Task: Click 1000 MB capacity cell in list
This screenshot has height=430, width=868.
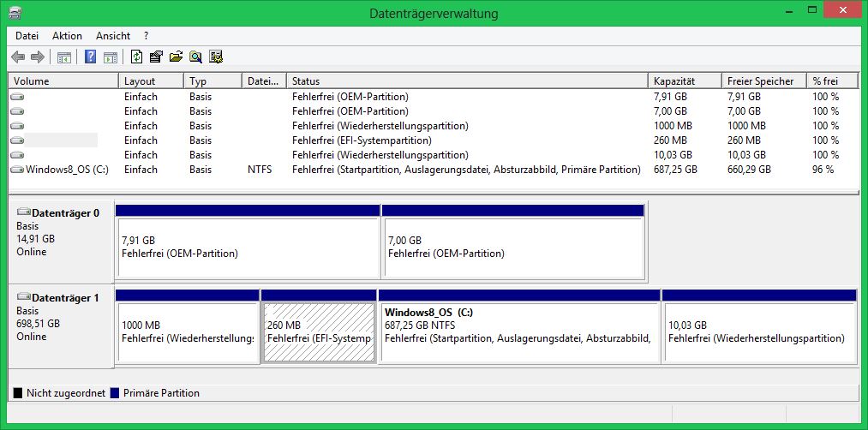Action: [673, 126]
